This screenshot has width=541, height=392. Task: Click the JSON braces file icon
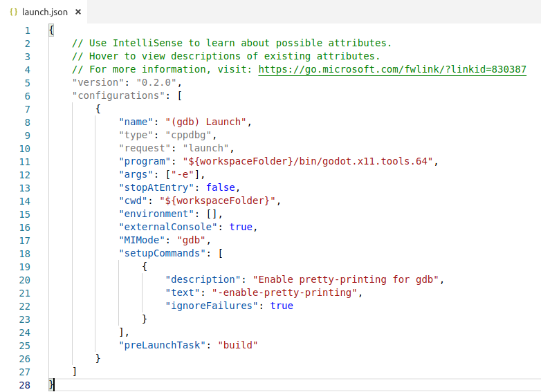point(13,12)
